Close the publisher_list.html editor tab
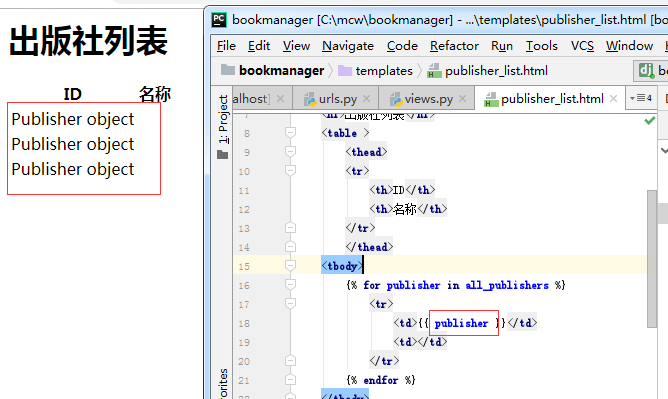The image size is (668, 399). (x=613, y=99)
